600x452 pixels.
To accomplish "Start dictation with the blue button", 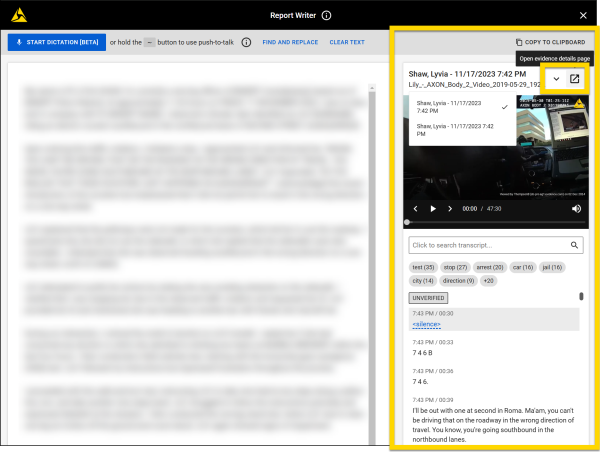I will (x=56, y=42).
